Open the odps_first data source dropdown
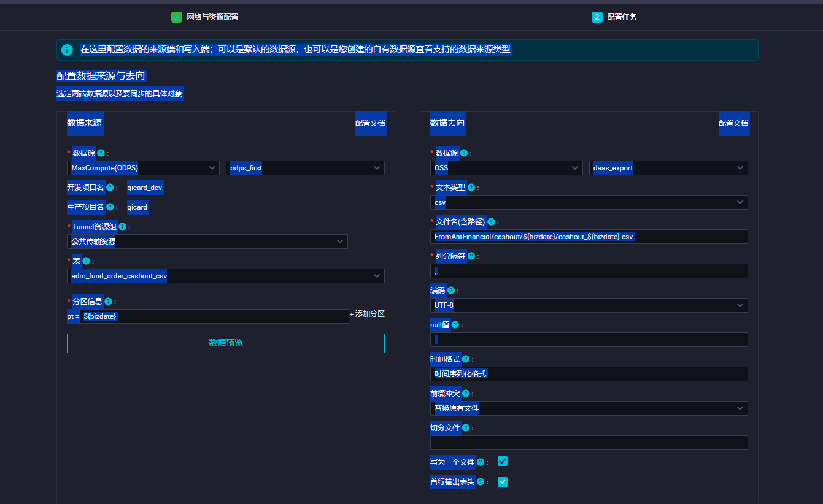The height and width of the screenshot is (504, 823). (x=305, y=168)
